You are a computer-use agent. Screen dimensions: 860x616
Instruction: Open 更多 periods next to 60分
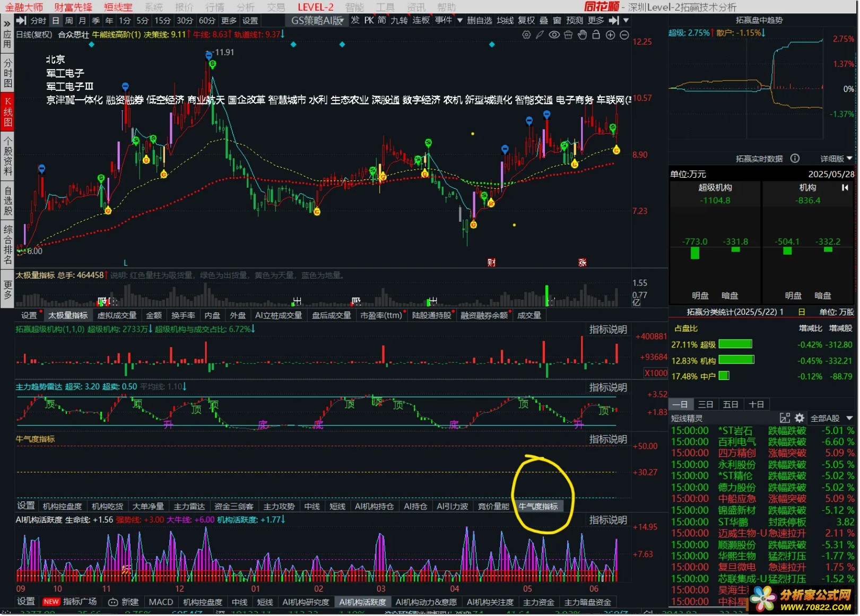[x=229, y=20]
